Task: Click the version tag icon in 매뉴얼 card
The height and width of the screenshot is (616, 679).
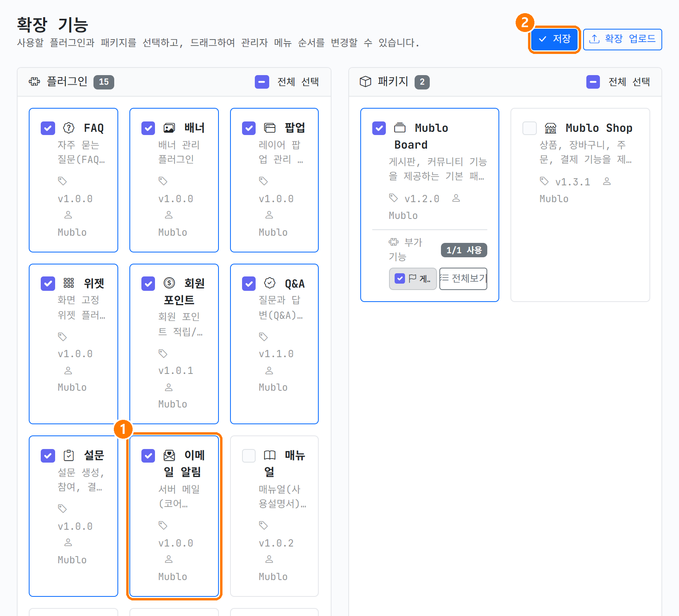Action: (x=263, y=525)
